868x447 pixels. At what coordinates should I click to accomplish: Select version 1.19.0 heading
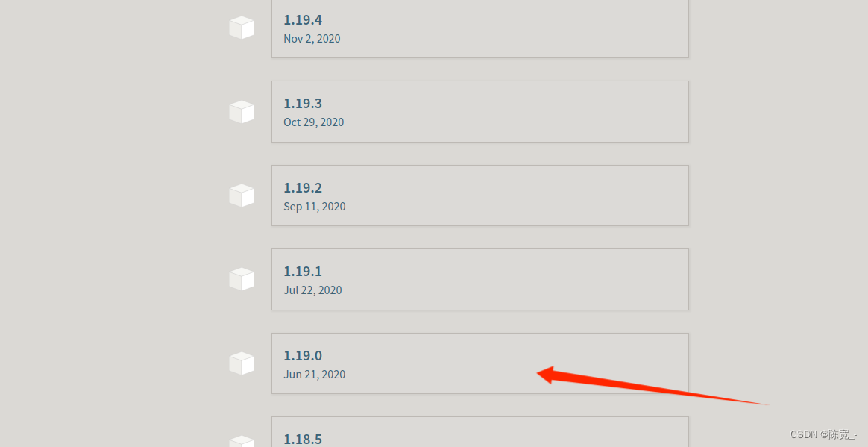pyautogui.click(x=303, y=356)
